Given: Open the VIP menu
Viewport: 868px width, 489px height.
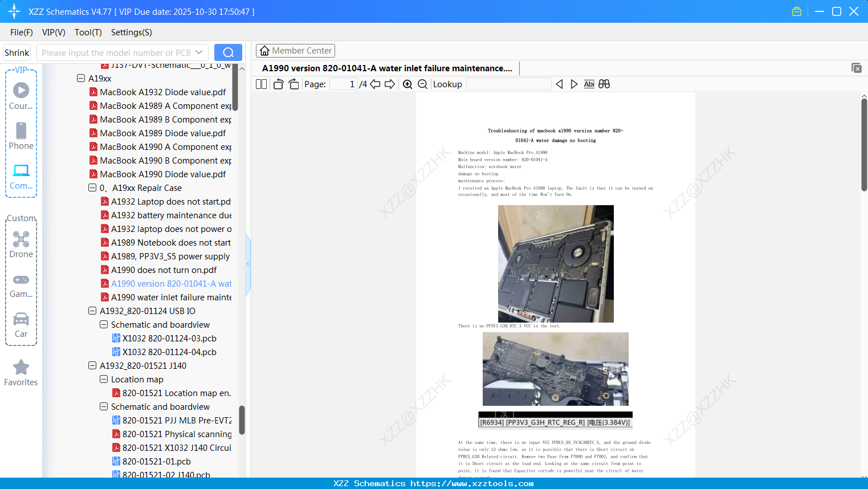Looking at the screenshot, I should 54,32.
